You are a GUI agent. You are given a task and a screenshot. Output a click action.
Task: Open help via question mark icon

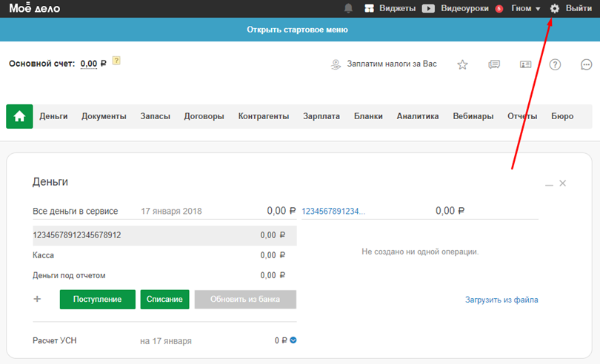[555, 64]
